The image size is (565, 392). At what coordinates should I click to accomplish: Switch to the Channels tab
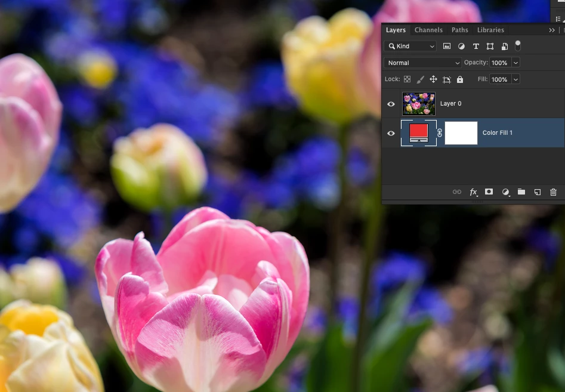click(x=428, y=30)
